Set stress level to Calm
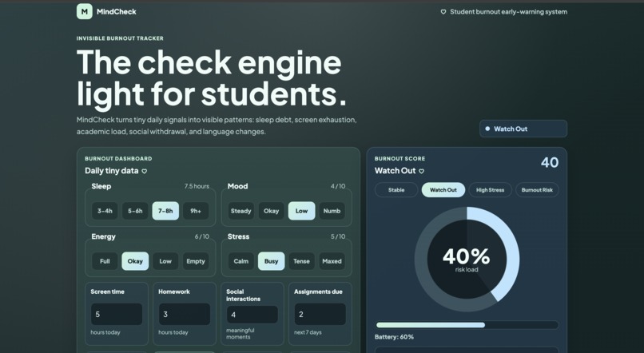 coord(241,261)
